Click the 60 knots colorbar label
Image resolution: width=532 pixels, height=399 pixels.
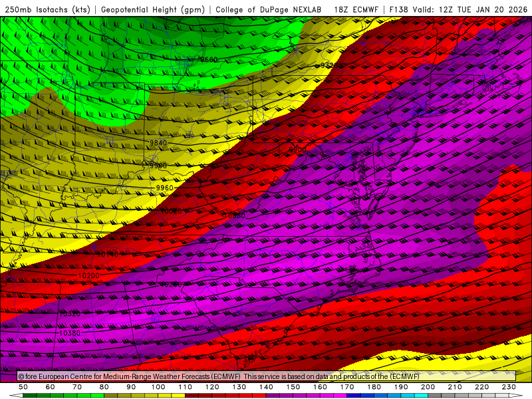coord(51,387)
